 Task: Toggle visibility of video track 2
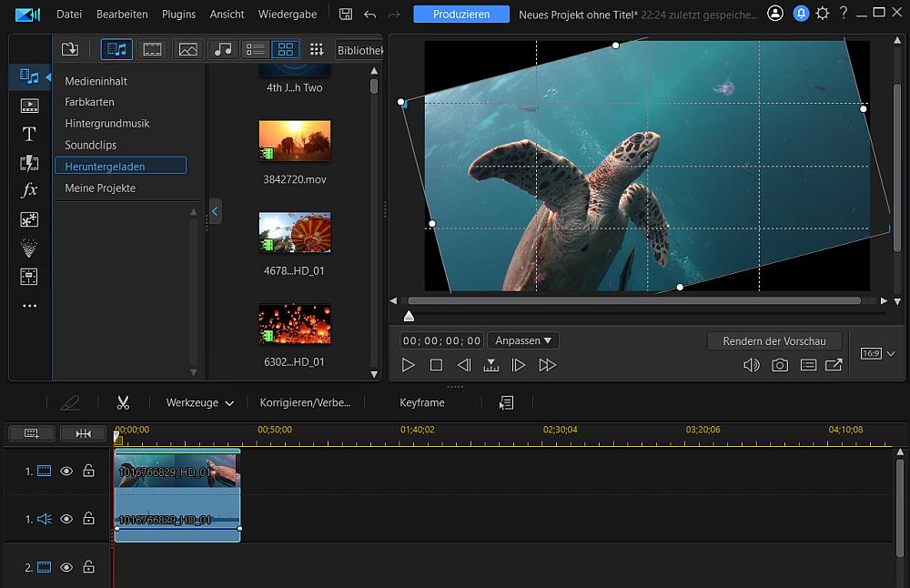(66, 567)
